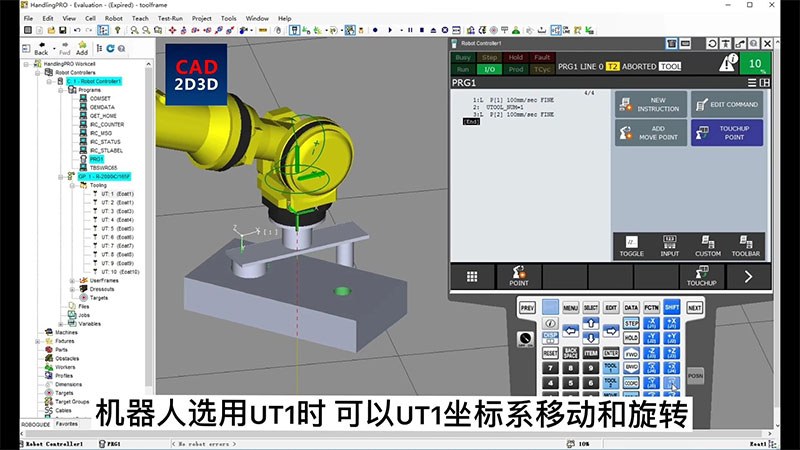
Task: Collapse the Robot Controllers tree node
Action: click(38, 73)
